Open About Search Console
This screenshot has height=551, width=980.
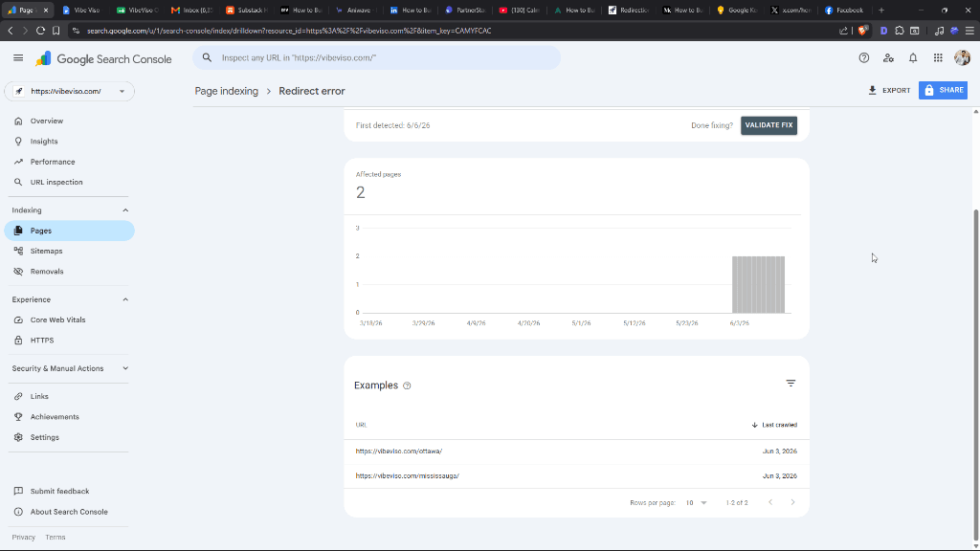pyautogui.click(x=69, y=512)
